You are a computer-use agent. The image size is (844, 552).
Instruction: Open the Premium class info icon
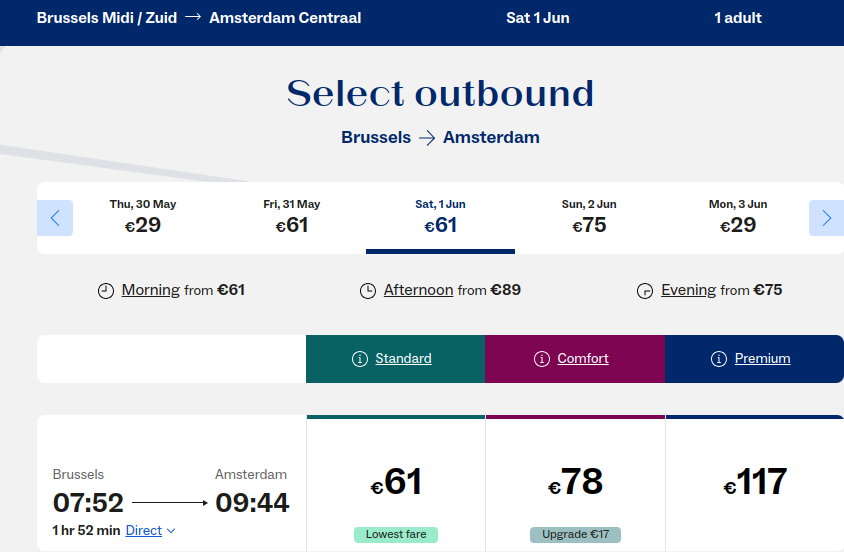coord(719,359)
